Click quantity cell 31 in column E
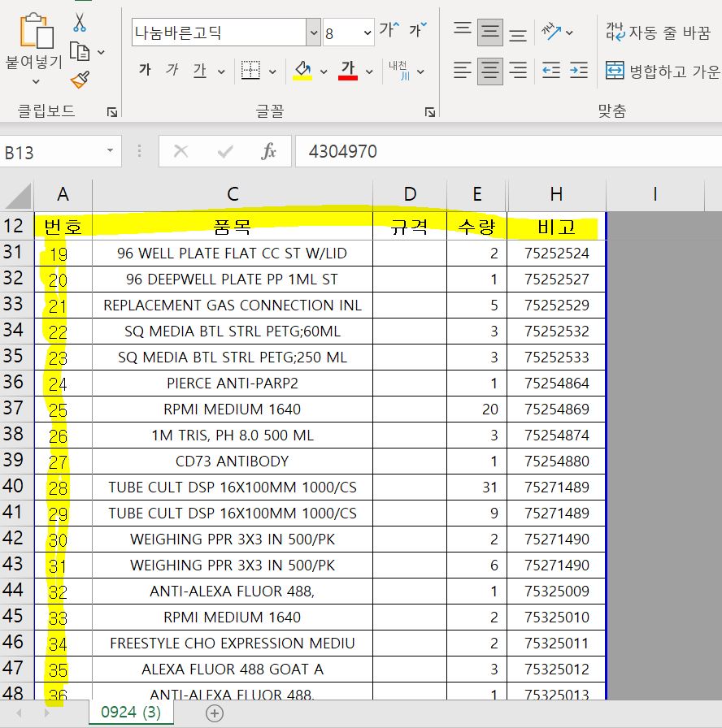This screenshot has width=722, height=728. (476, 487)
